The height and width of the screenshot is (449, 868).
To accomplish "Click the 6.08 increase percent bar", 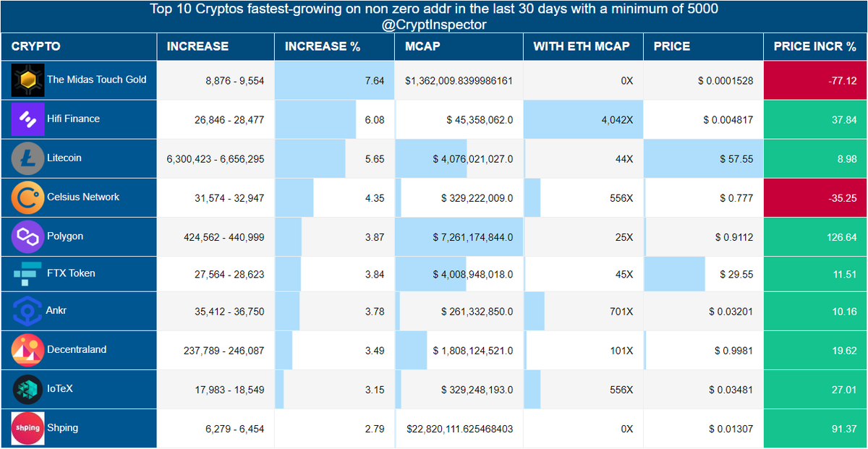I will tap(316, 119).
